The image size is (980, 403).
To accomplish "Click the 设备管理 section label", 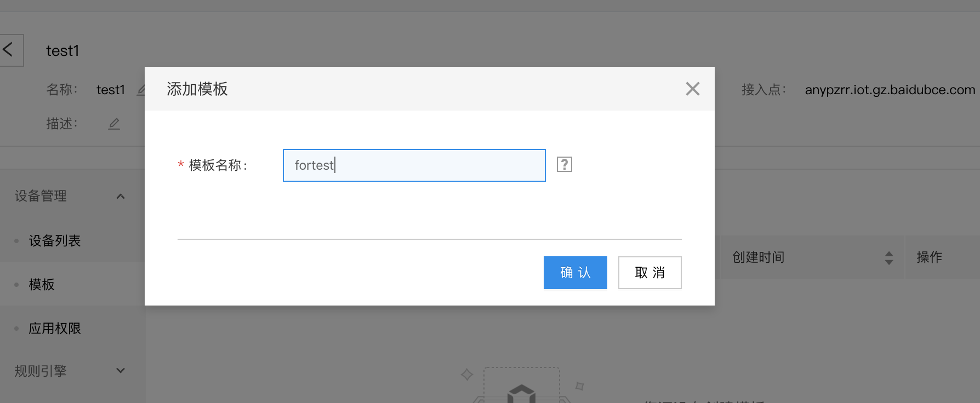I will [41, 196].
